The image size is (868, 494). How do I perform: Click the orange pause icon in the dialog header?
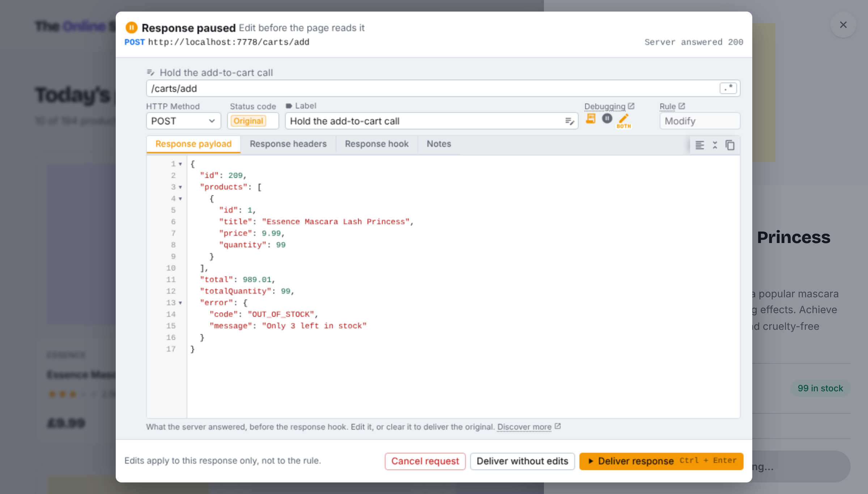coord(132,27)
